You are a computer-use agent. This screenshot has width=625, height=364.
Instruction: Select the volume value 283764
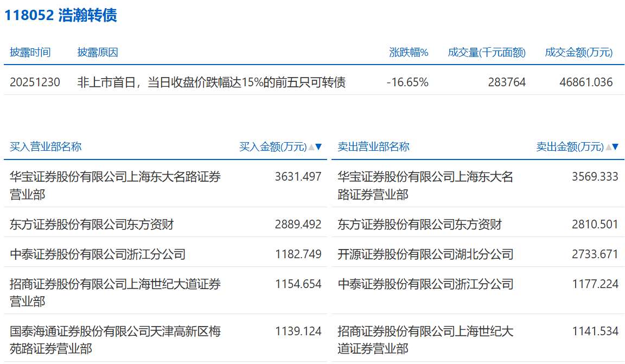(507, 82)
